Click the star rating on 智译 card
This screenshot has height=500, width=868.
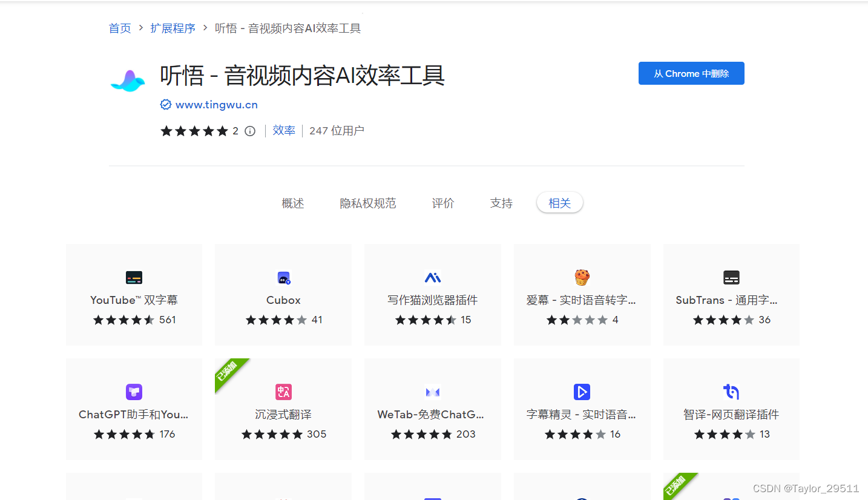tap(725, 435)
